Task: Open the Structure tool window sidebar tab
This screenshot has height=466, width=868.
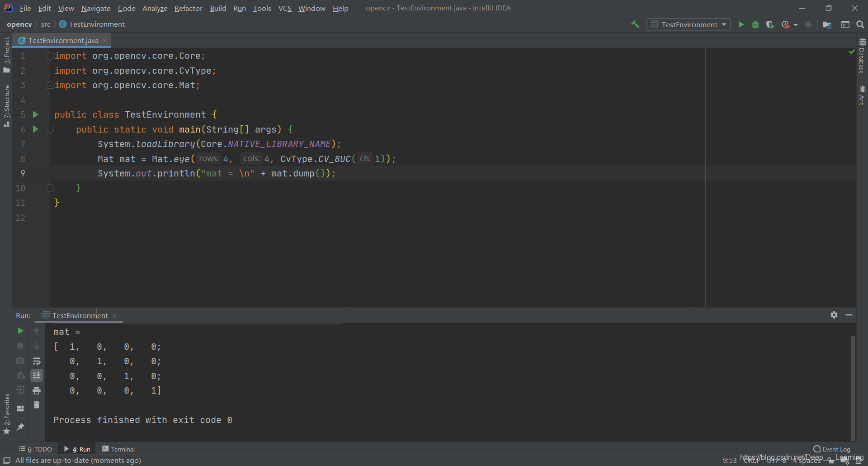Action: tap(6, 106)
